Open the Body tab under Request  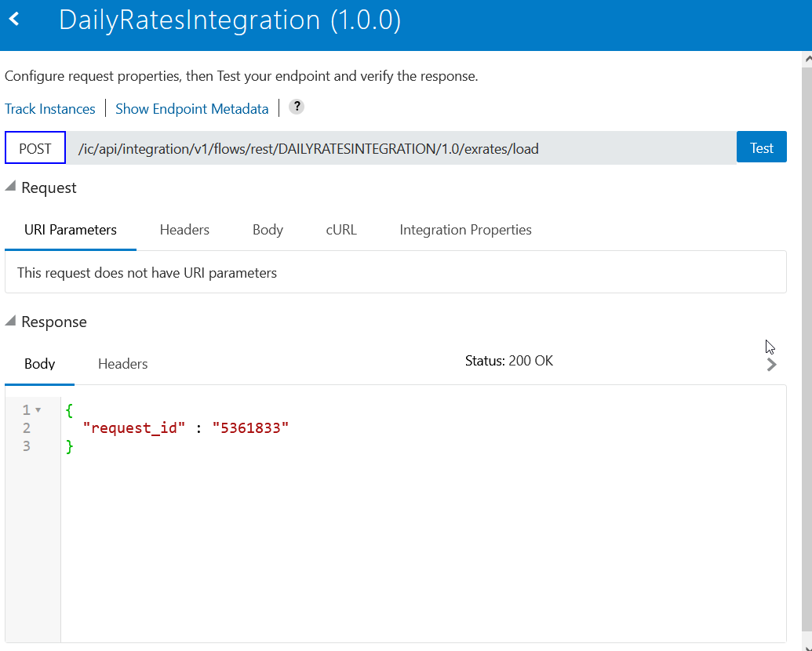(268, 230)
